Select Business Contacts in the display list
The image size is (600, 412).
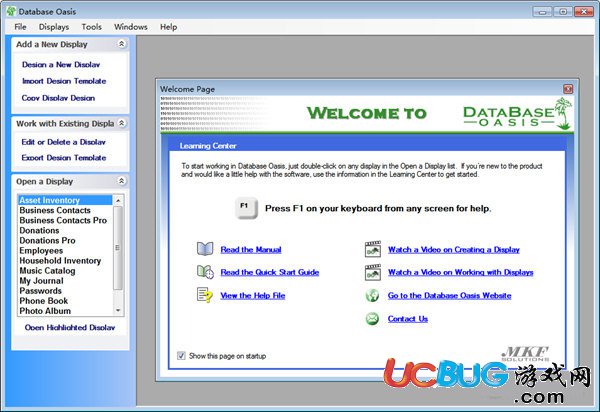pos(65,210)
